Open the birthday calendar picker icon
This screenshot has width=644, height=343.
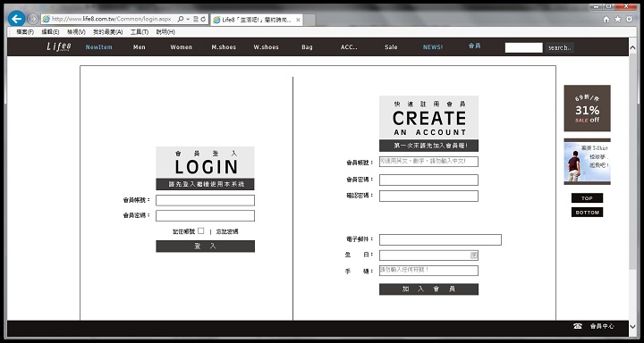coord(474,255)
